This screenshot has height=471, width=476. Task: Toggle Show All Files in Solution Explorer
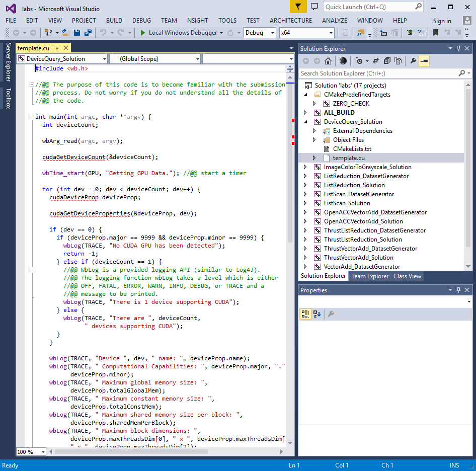point(398,61)
